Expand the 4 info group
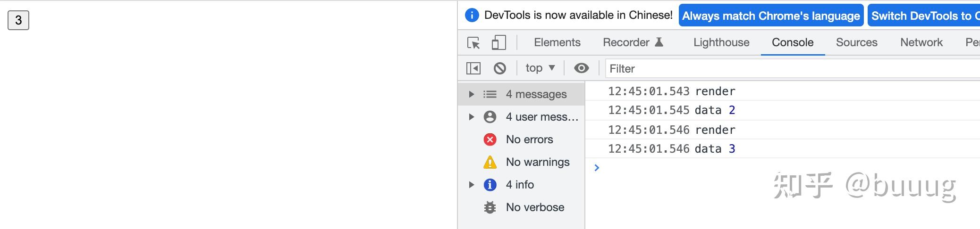Viewport: 980px width, 229px height. [x=471, y=185]
